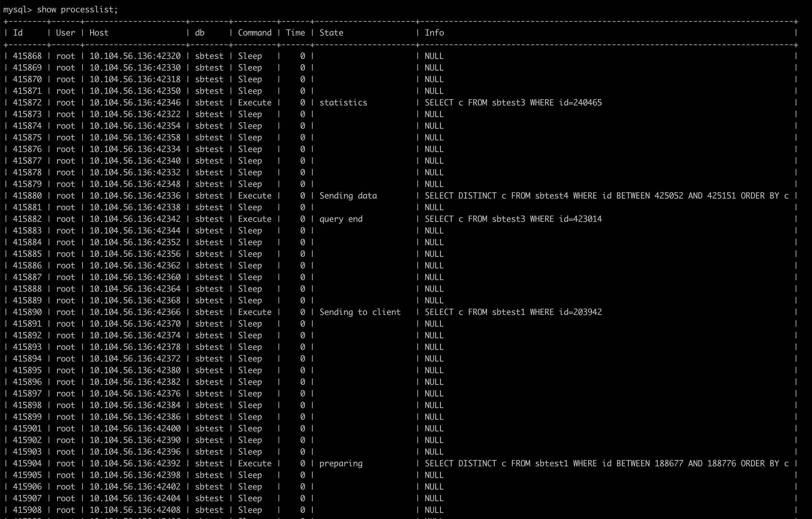Screen dimensions: 812x519
Task: Click process Id 415908
Action: tap(27, 510)
